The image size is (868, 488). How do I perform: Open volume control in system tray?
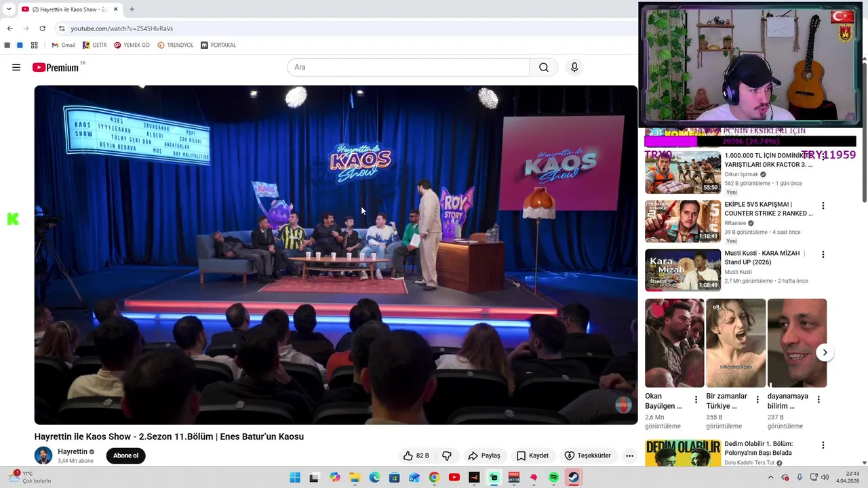[x=826, y=477]
